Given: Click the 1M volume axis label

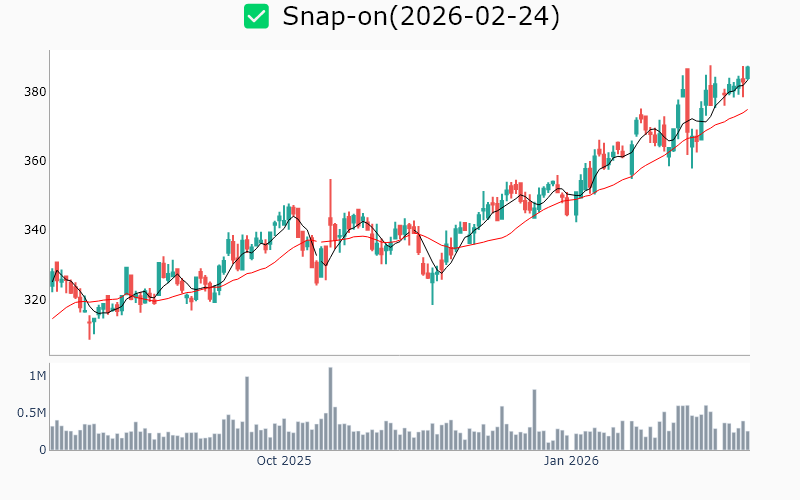Looking at the screenshot, I should (x=38, y=376).
